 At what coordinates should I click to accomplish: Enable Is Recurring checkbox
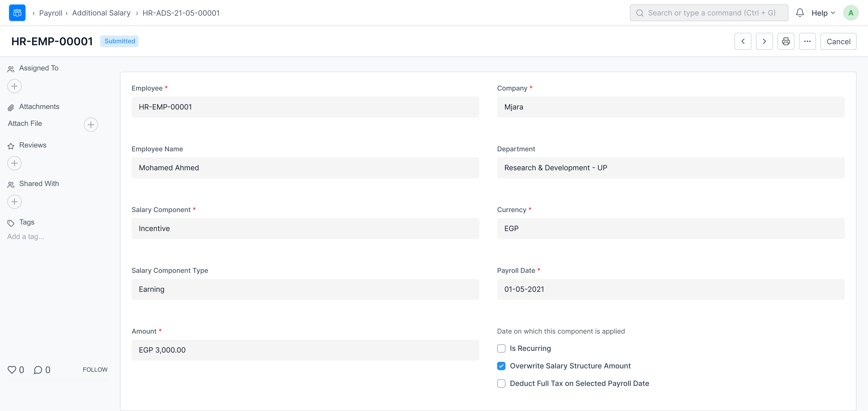point(501,348)
